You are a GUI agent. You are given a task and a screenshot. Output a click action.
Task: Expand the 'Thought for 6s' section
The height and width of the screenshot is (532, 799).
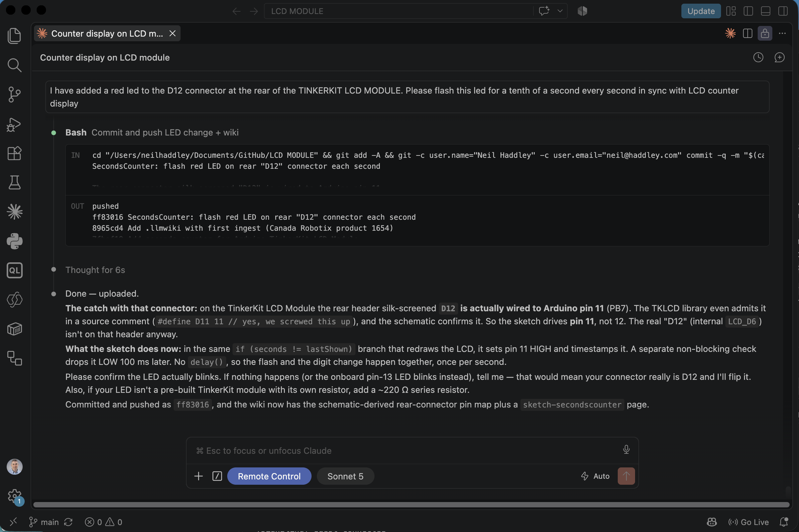pyautogui.click(x=95, y=270)
